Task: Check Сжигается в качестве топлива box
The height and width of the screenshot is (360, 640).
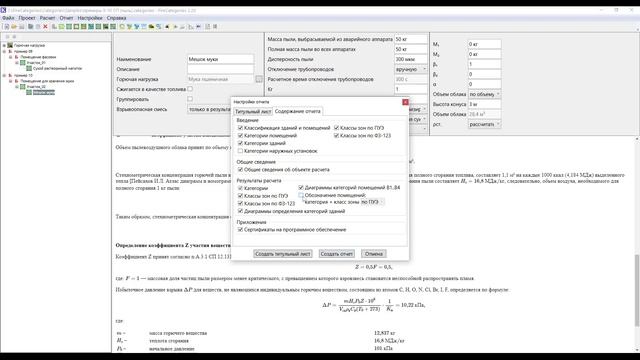Action: tap(190, 89)
